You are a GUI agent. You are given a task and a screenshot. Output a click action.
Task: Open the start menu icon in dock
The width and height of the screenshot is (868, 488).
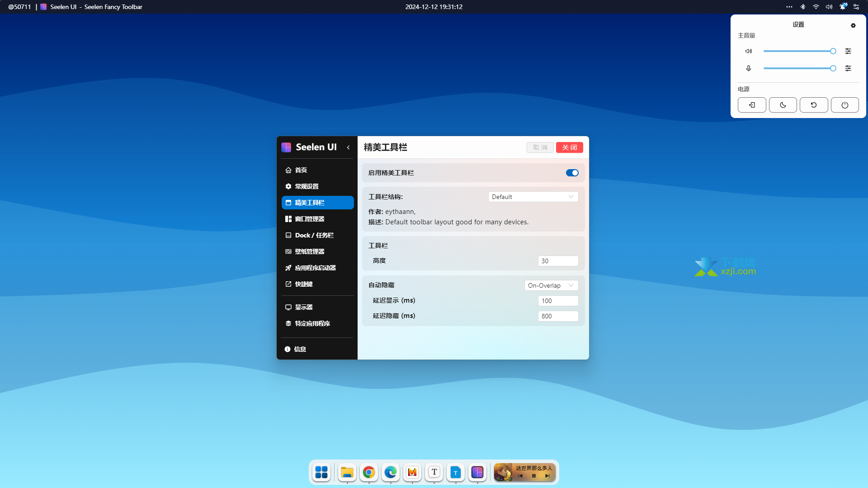coord(321,472)
